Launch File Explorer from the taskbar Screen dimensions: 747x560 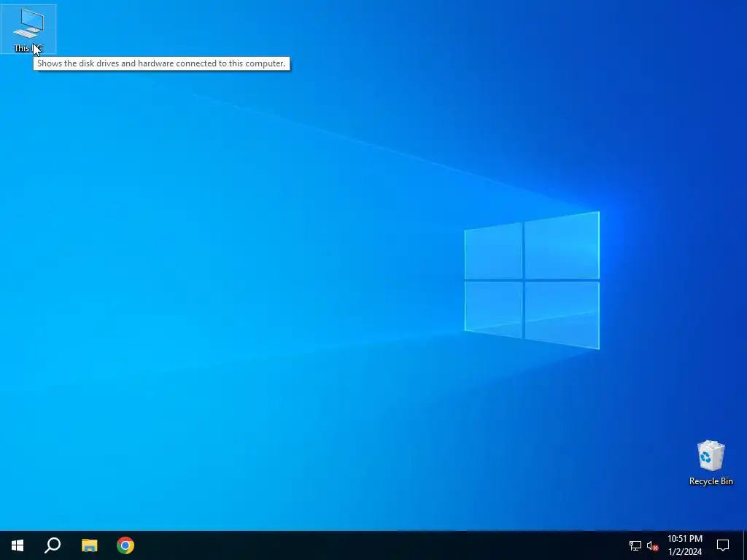pyautogui.click(x=89, y=545)
